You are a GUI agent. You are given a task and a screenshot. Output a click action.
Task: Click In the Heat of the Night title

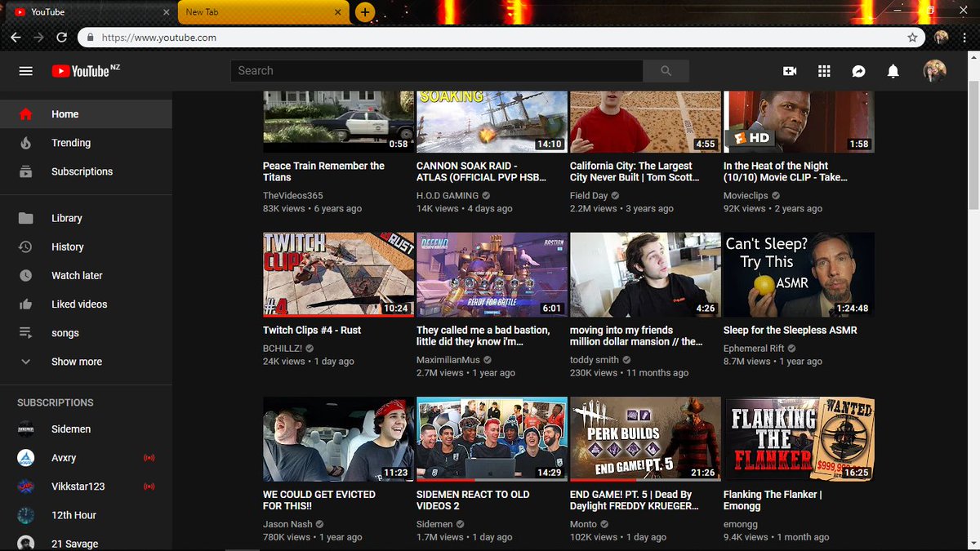tap(786, 171)
